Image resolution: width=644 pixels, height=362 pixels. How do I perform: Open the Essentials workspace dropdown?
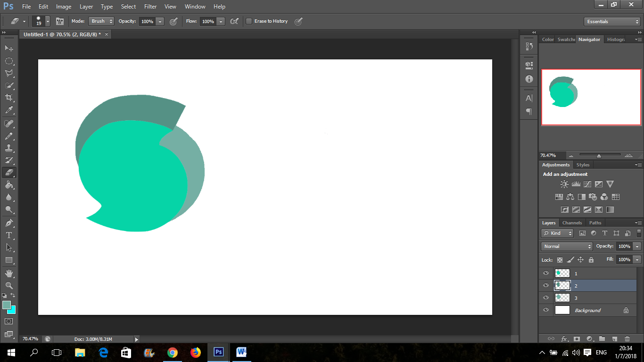pos(612,21)
